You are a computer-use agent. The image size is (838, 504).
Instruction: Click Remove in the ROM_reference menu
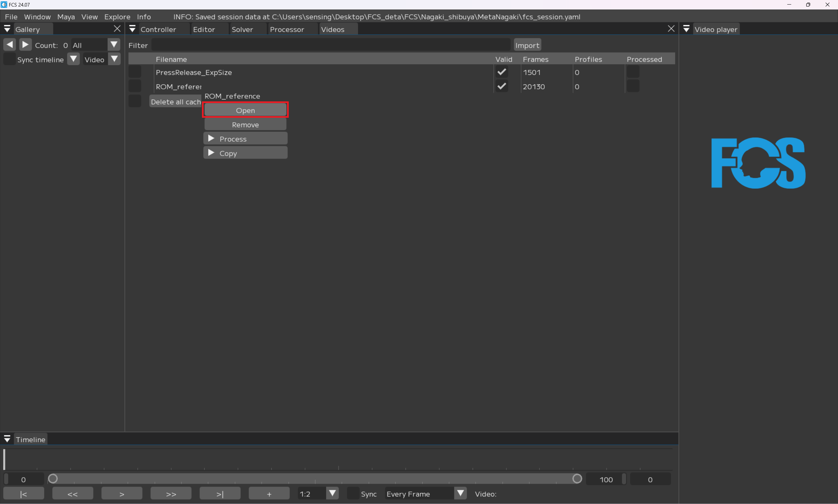[x=246, y=124]
